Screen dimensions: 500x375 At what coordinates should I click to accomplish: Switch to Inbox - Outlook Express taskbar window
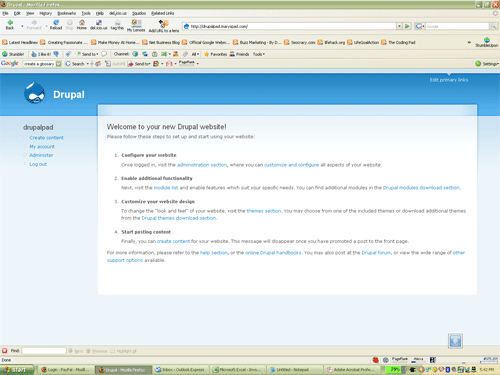click(181, 370)
